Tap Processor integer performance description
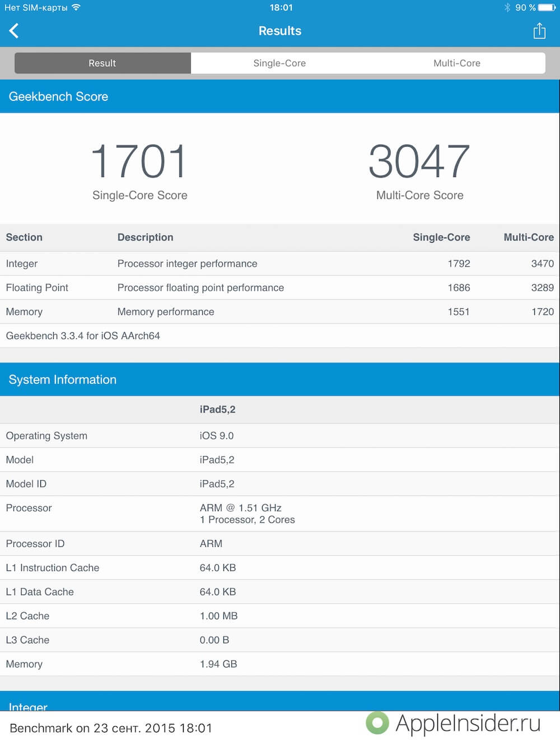 [188, 263]
